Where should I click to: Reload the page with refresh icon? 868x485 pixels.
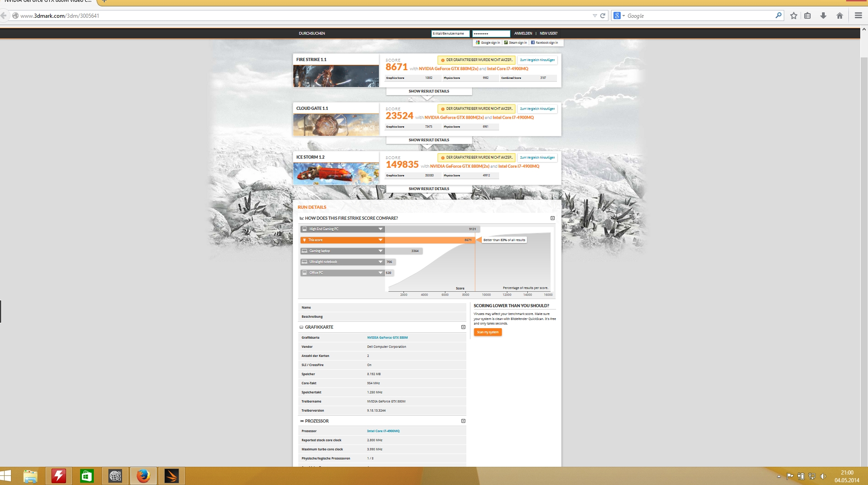(x=603, y=15)
